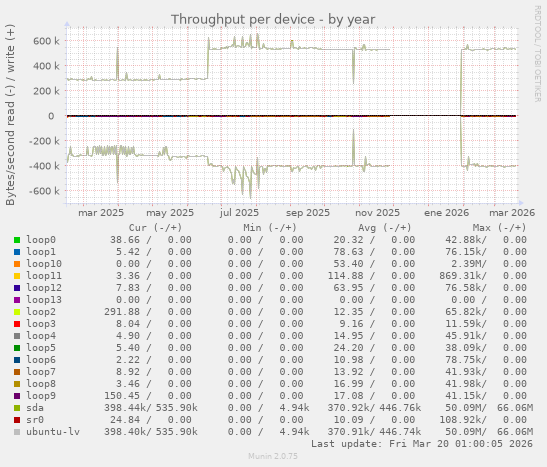The image size is (547, 467).
Task: Click the Bytes/second read/write y-axis title
Action: 10,115
